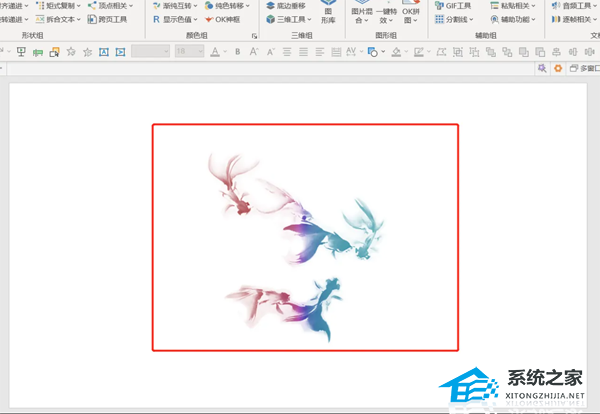Click the AV character spacing icon
Viewport: 600px width, 414px height.
351,52
